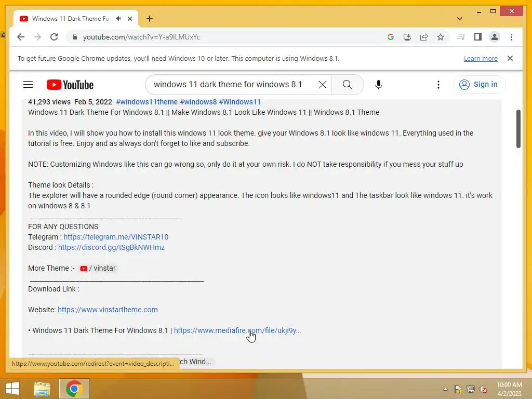The image size is (532, 399).
Task: Open the Discord invite link
Action: 111,247
